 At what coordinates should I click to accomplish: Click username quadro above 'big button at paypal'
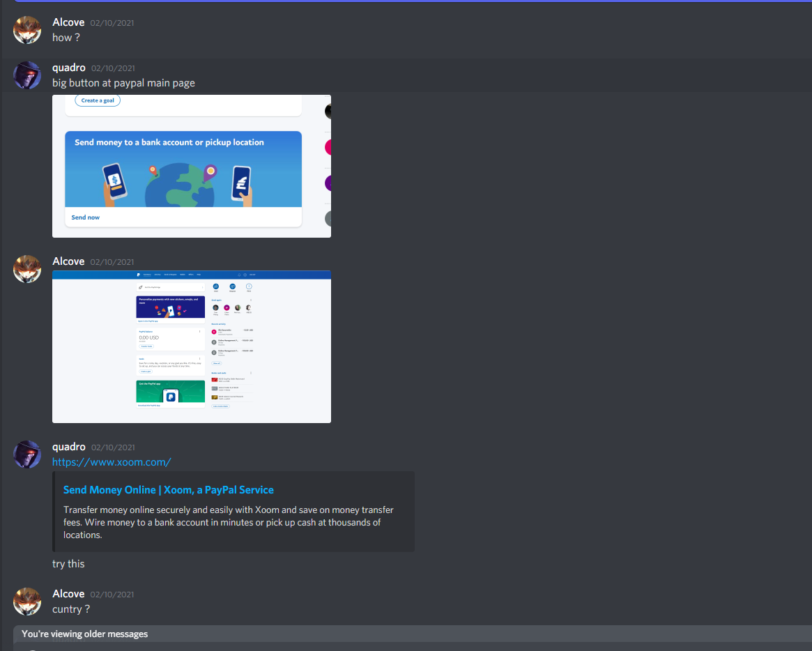tap(69, 68)
